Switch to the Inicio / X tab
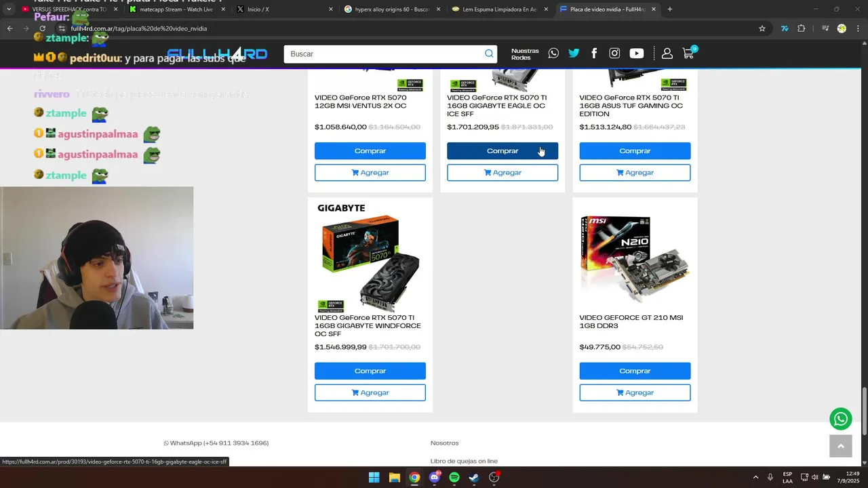868x488 pixels. 284,9
